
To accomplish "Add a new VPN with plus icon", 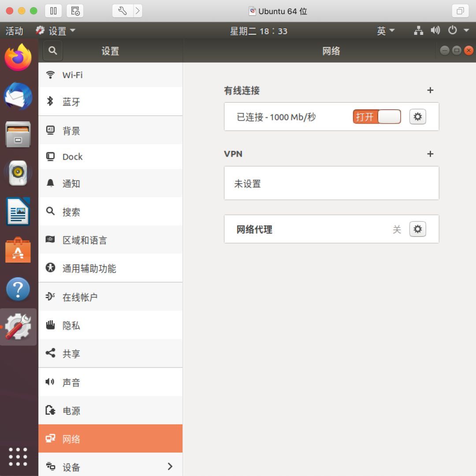I will 430,154.
